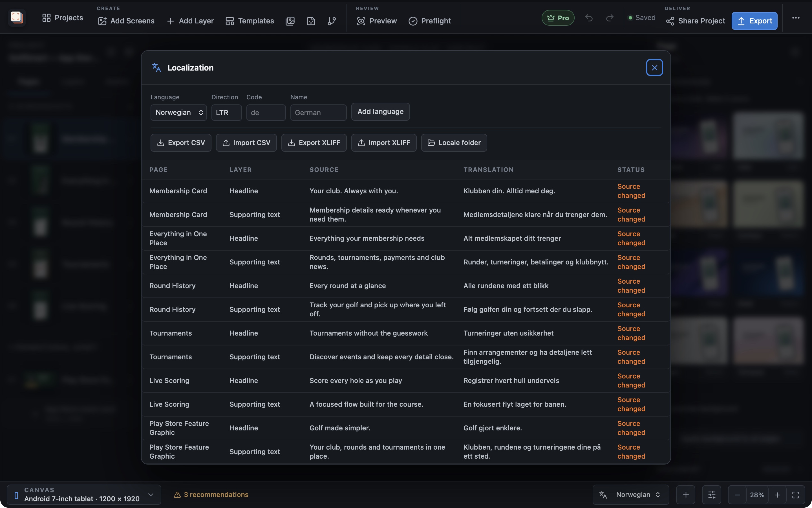Open the Locale folder
The image size is (812, 508).
pos(454,143)
